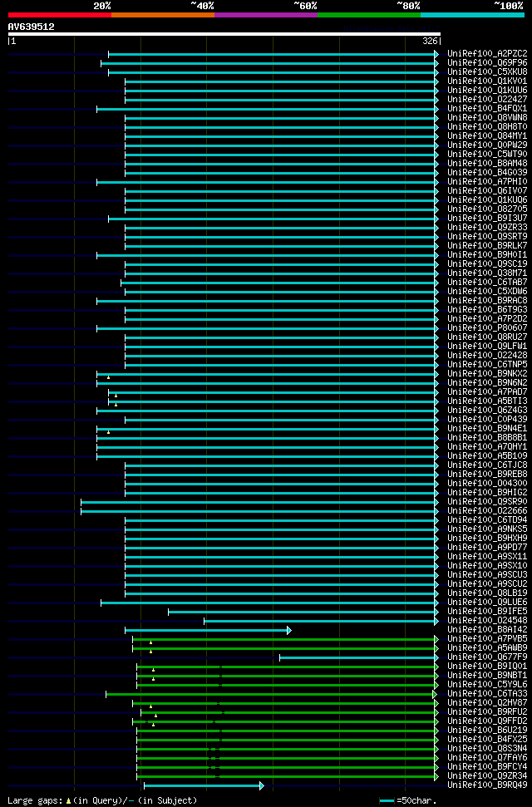Click the arrowhead ending the B9RQ49 alignment
This screenshot has width=532, height=807.
click(262, 785)
